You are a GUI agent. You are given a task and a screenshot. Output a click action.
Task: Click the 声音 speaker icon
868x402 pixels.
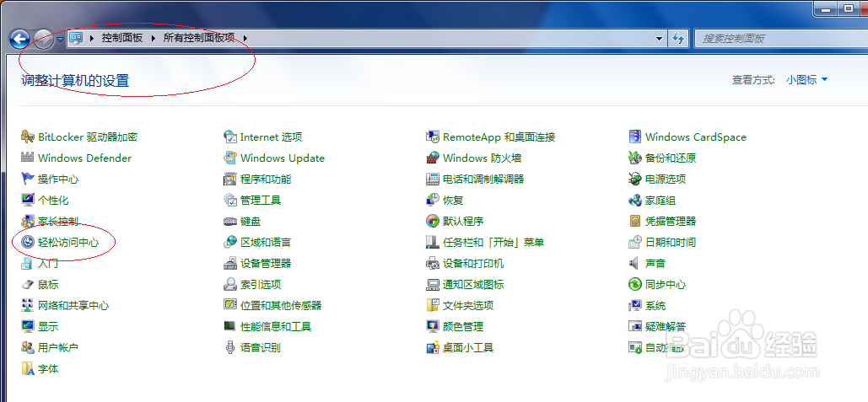pos(635,263)
